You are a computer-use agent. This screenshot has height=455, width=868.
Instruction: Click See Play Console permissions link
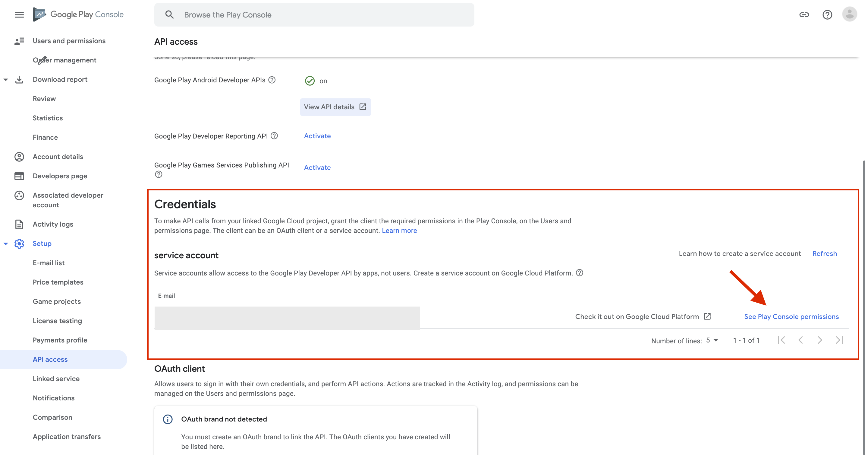(791, 317)
